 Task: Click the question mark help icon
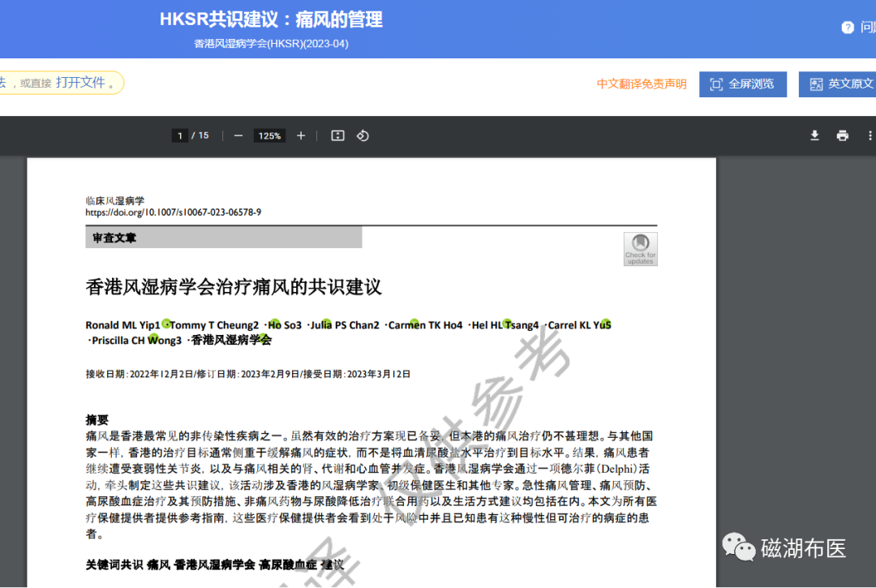click(x=848, y=28)
